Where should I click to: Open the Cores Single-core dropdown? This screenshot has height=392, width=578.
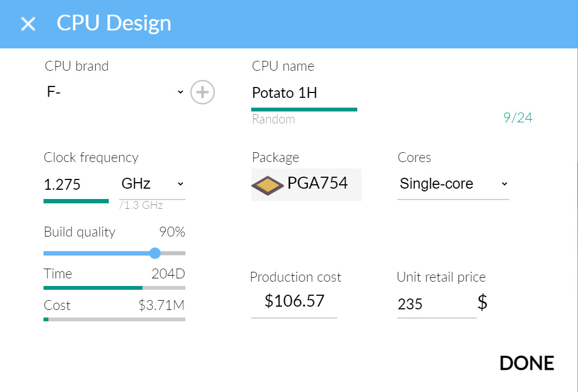coord(453,184)
